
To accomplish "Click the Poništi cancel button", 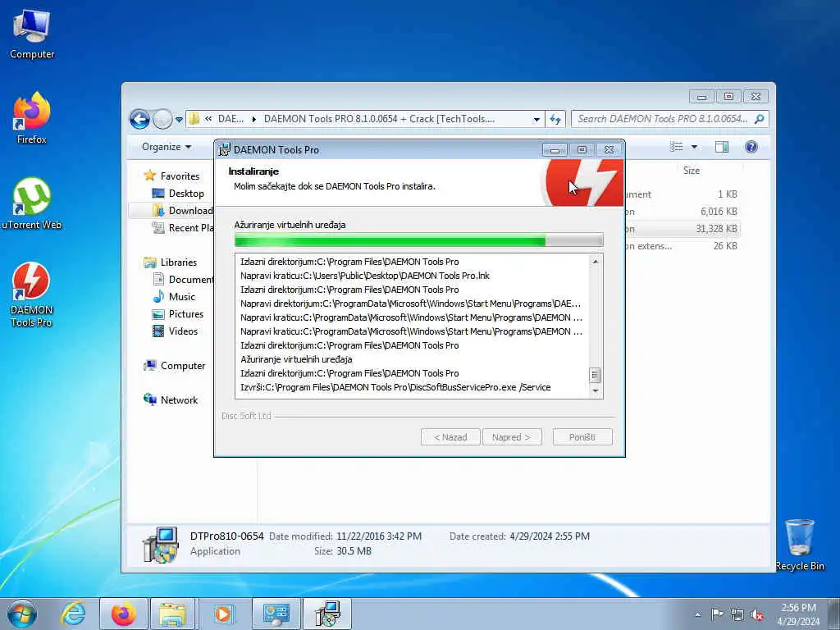I will [582, 437].
